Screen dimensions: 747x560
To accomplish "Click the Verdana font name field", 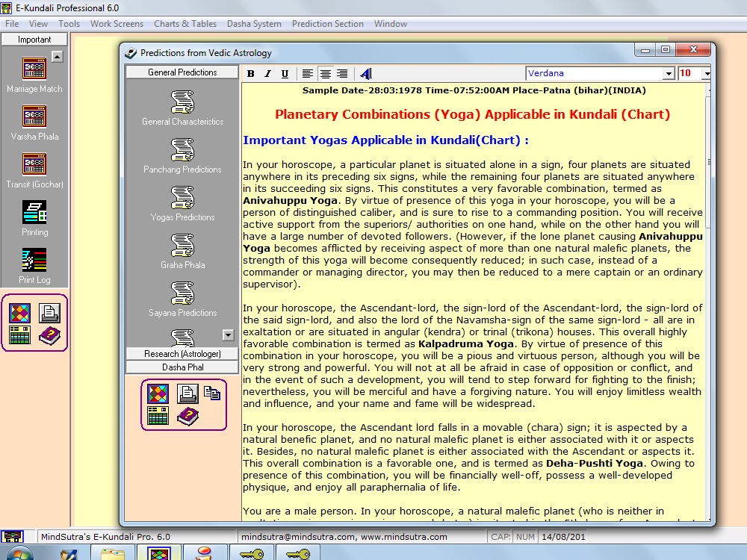I will (x=595, y=73).
